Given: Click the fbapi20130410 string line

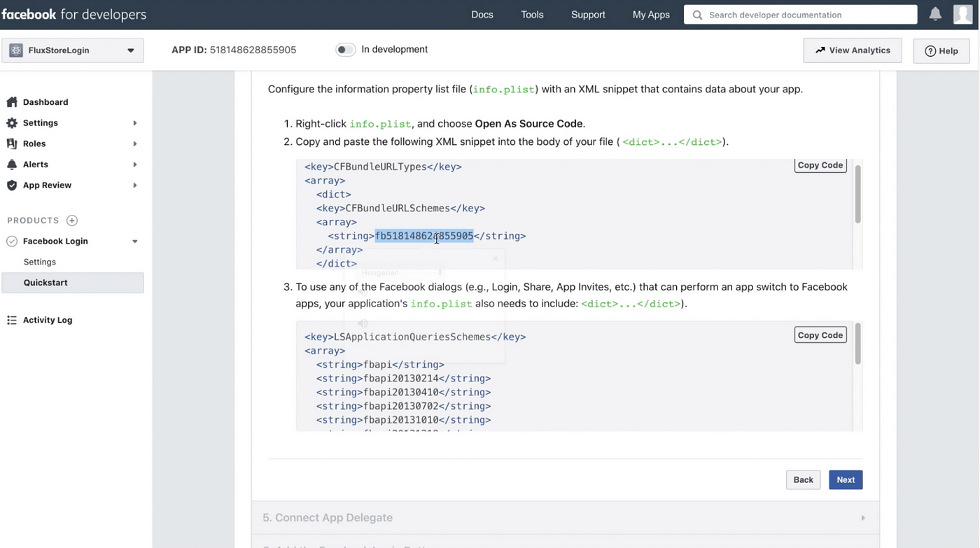Looking at the screenshot, I should (x=403, y=393).
